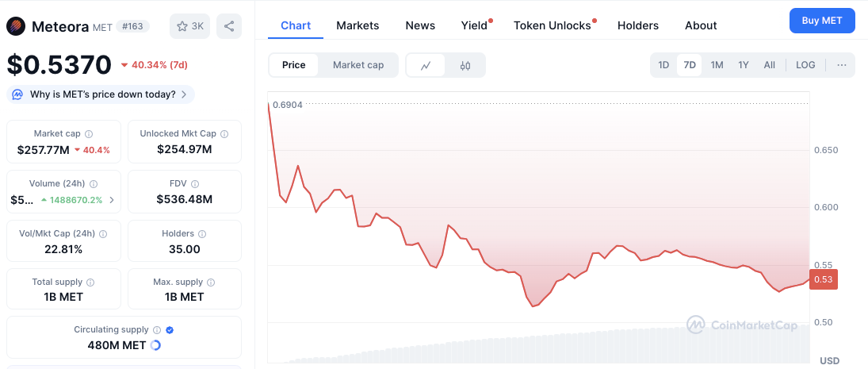The image size is (868, 369).
Task: Open the Holders tab link
Action: 637,25
